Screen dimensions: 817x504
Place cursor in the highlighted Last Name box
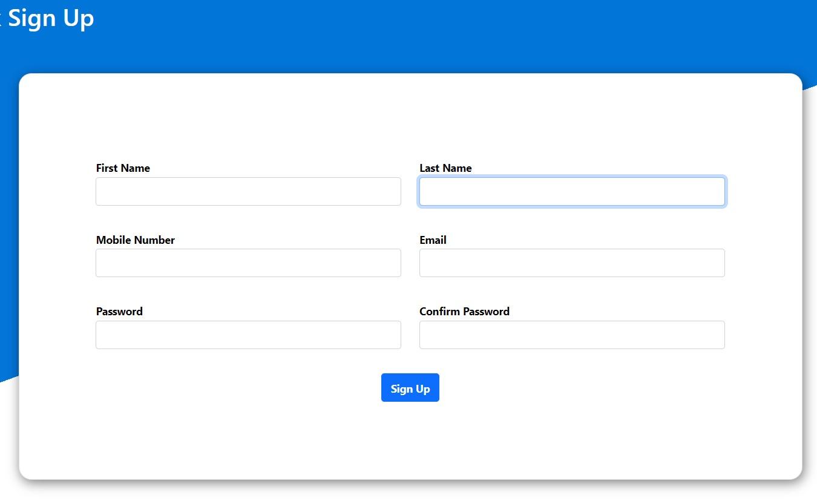pyautogui.click(x=572, y=191)
